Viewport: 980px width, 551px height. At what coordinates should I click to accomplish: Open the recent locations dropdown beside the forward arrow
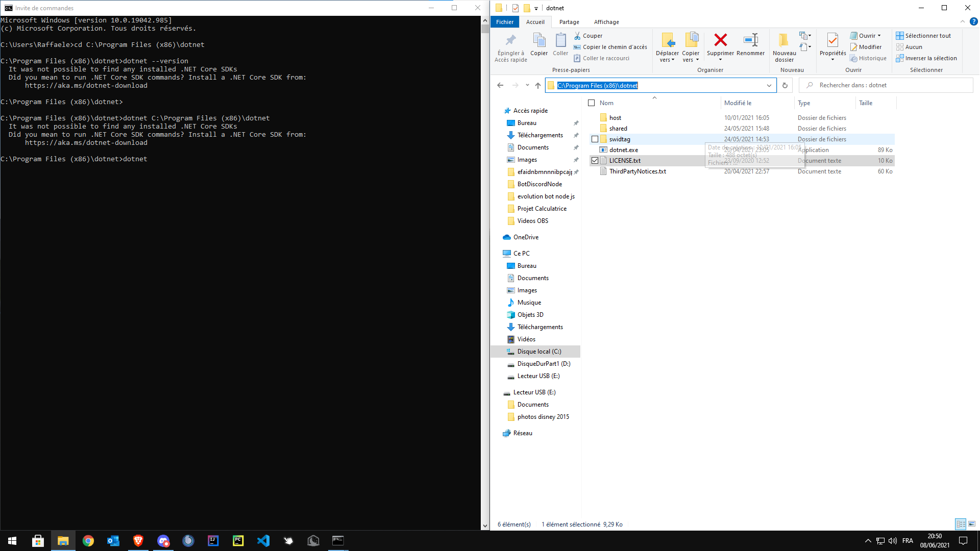tap(527, 85)
